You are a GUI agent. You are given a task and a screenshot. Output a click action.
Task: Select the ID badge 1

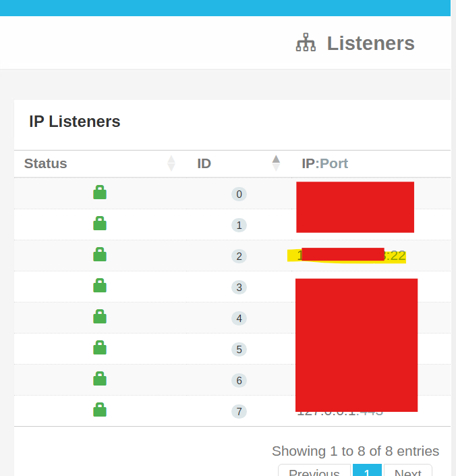239,226
